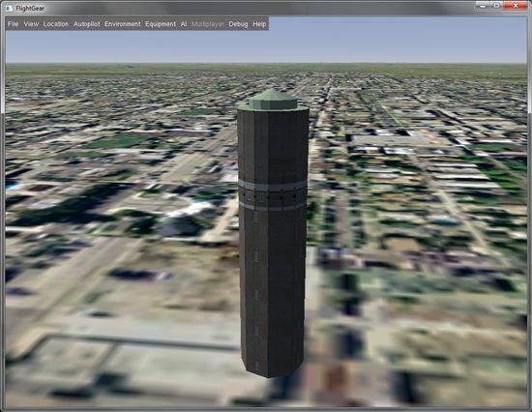Open the Help menu
Screen dimensions: 532x412
(x=259, y=24)
